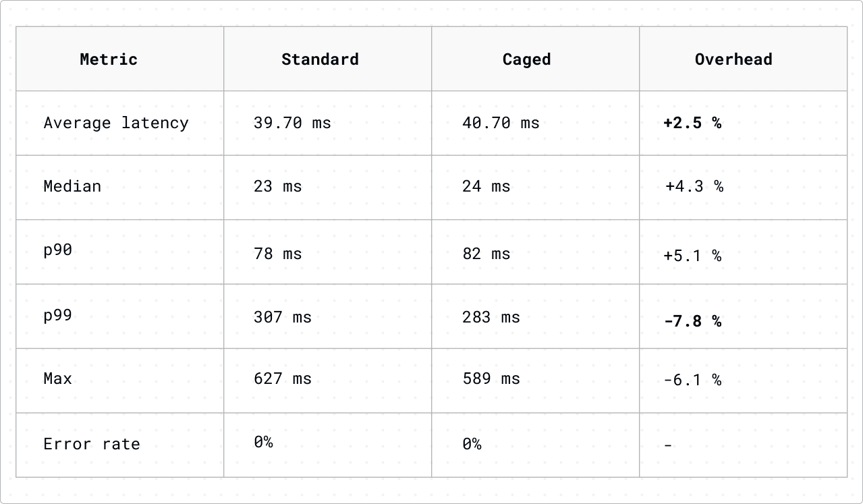The height and width of the screenshot is (504, 863).
Task: Click the p99 row label
Action: click(x=58, y=315)
